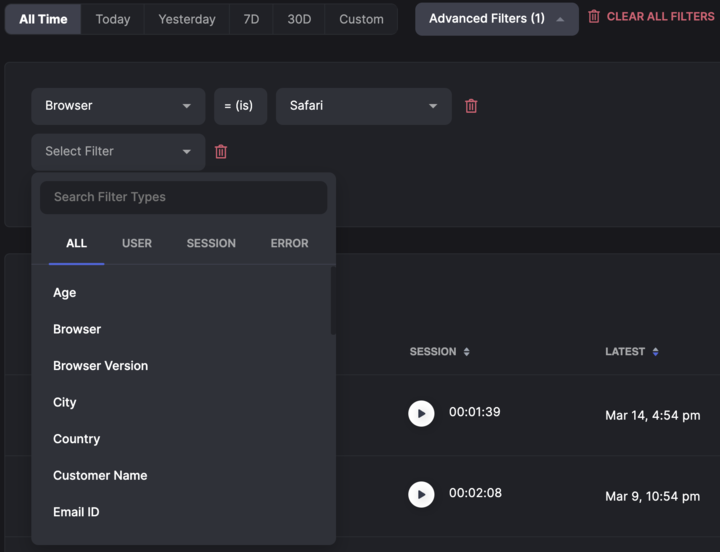Switch to the USER filter tab
The width and height of the screenshot is (720, 552).
click(137, 243)
